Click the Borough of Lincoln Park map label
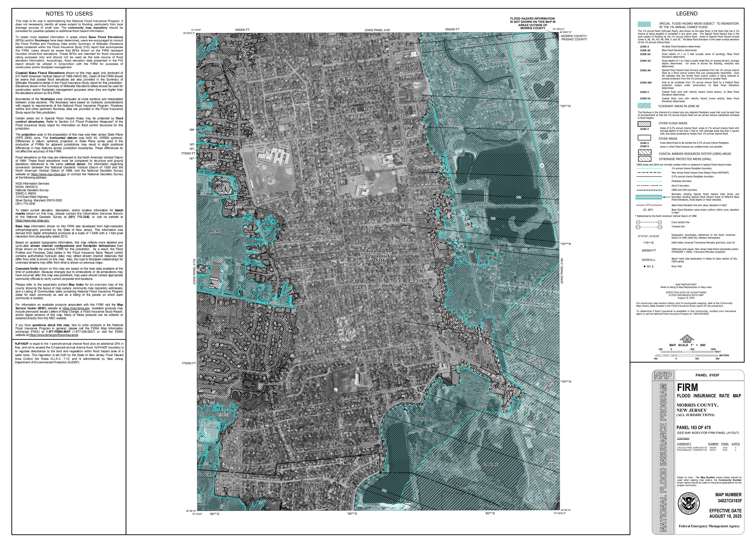 tap(312, 486)
